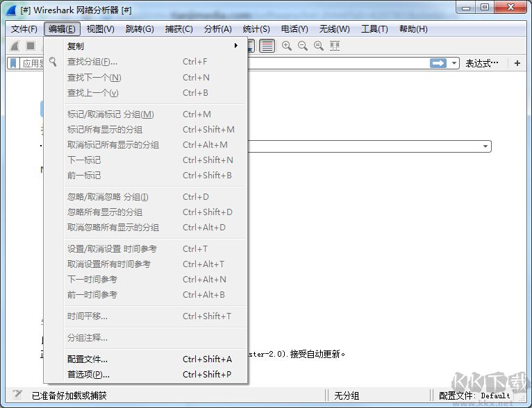
Task: Maximize the Wireshark window
Action: pos(485,8)
